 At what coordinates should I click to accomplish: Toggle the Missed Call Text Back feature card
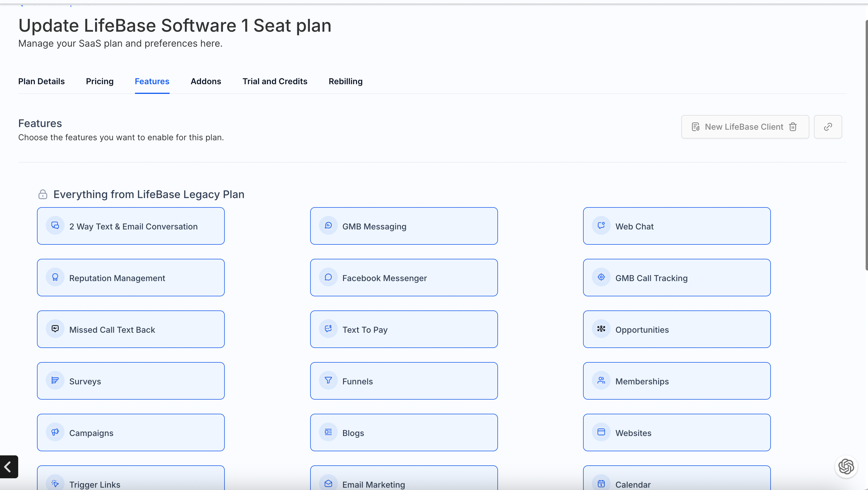click(131, 329)
